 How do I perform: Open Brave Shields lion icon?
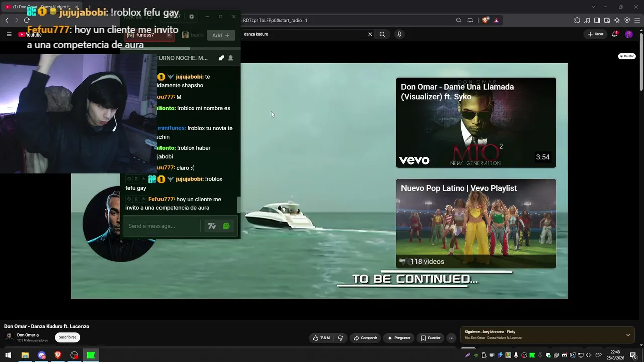pyautogui.click(x=485, y=20)
